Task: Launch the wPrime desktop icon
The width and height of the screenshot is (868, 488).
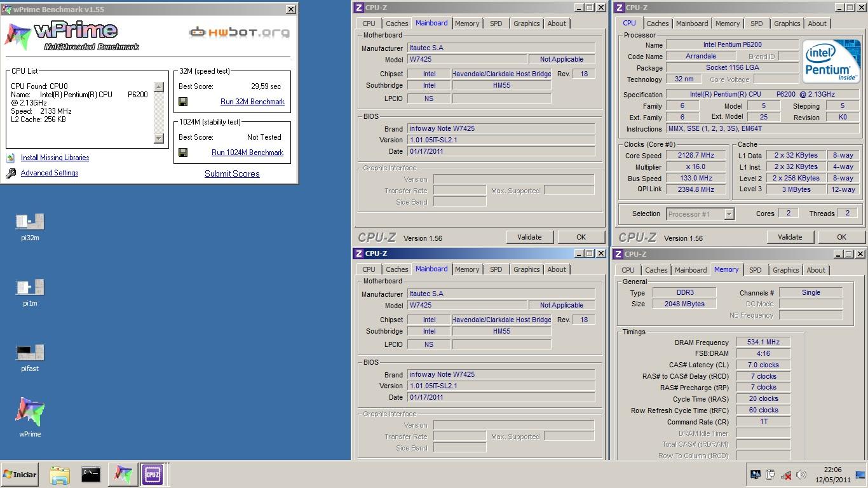Action: tap(30, 417)
